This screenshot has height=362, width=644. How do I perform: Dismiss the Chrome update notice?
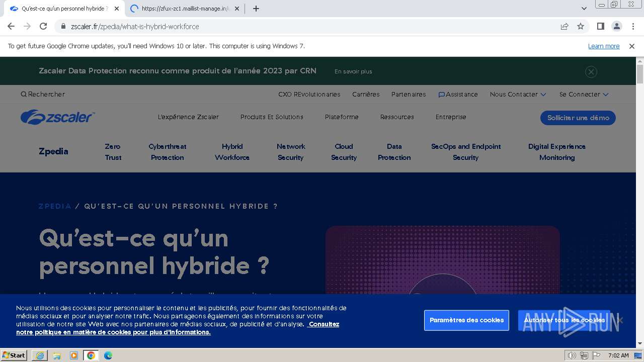click(x=632, y=46)
